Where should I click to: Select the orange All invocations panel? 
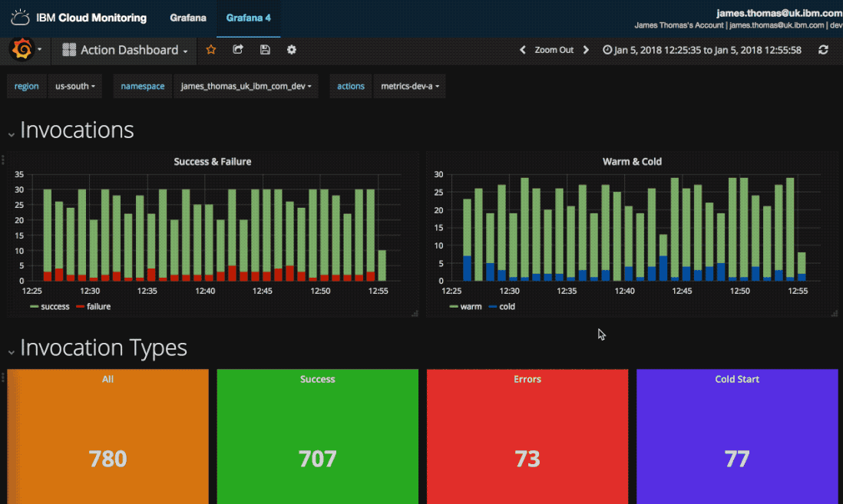tap(107, 437)
